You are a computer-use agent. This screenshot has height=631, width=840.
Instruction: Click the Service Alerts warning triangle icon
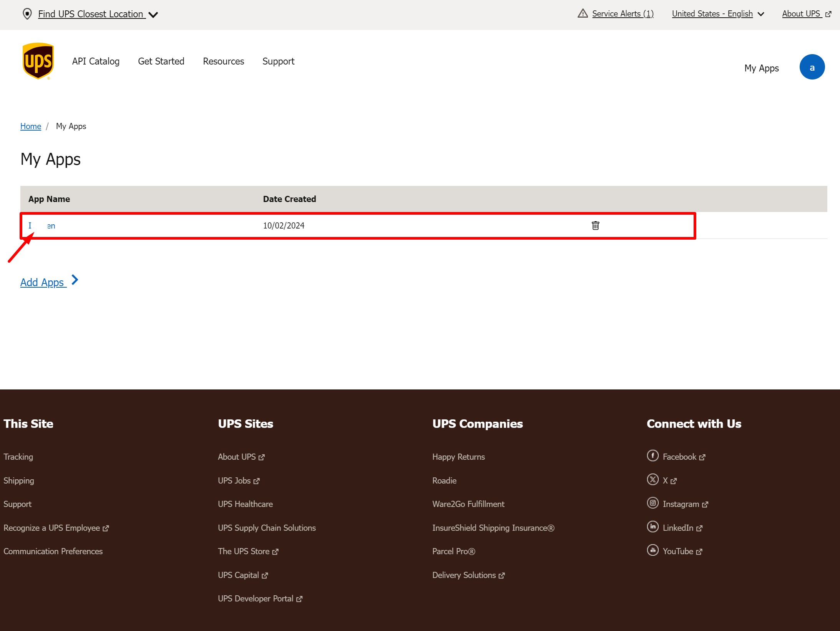[583, 13]
